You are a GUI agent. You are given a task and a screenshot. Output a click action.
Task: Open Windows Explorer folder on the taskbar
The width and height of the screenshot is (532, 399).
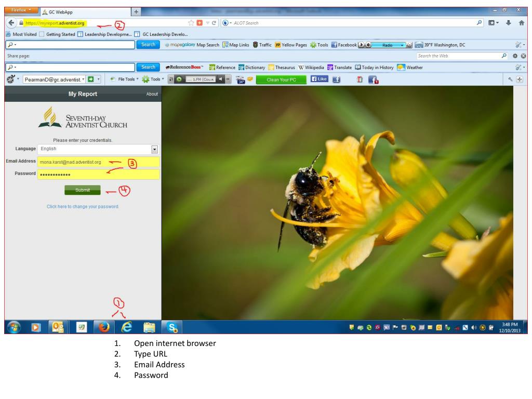point(149,327)
